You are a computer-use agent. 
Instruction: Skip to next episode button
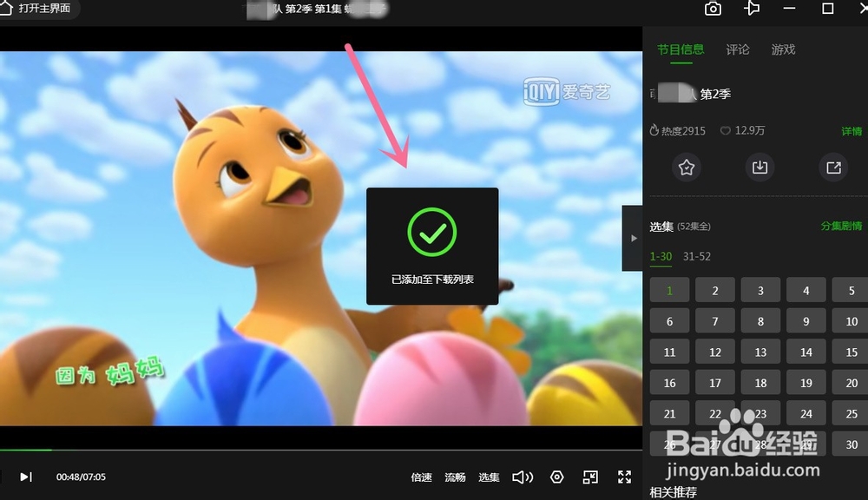click(25, 477)
